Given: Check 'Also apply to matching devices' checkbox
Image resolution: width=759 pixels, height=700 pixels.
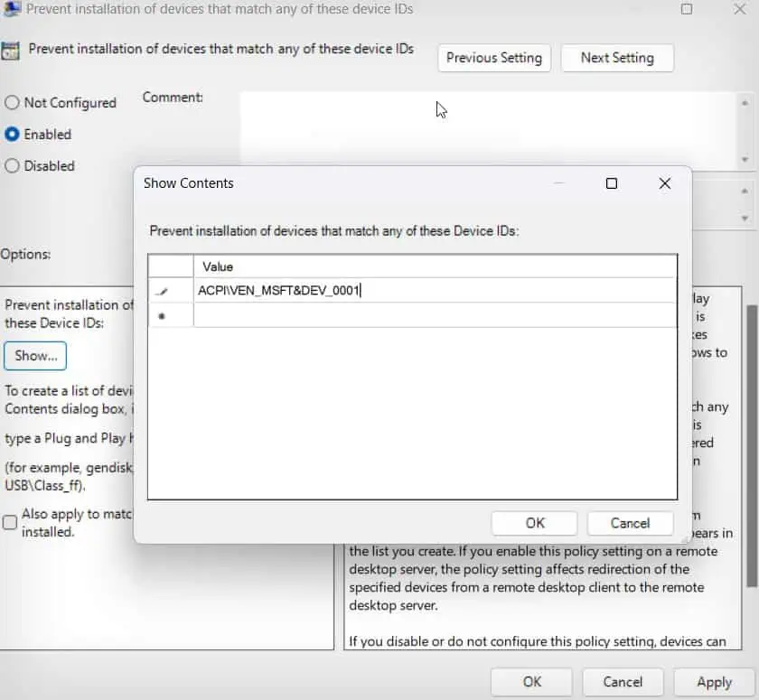Looking at the screenshot, I should pos(10,522).
